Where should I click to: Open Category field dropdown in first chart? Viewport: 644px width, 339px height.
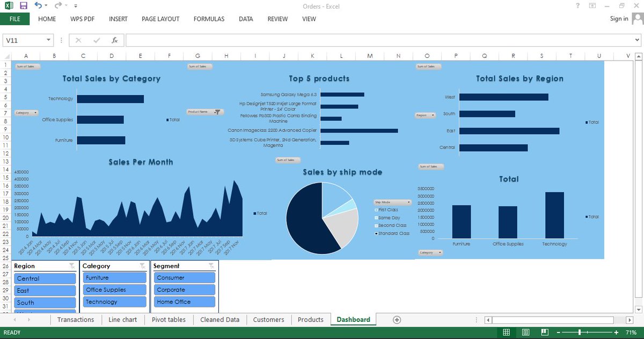tap(26, 113)
